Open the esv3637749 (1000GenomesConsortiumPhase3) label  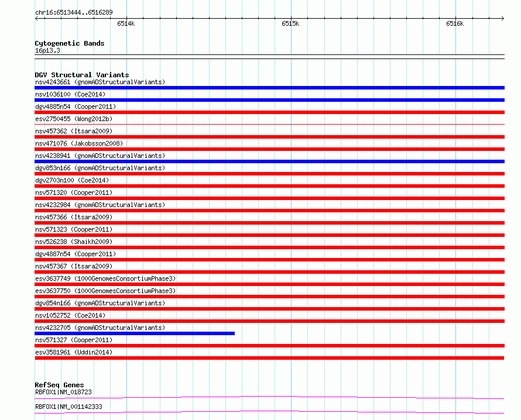click(105, 278)
